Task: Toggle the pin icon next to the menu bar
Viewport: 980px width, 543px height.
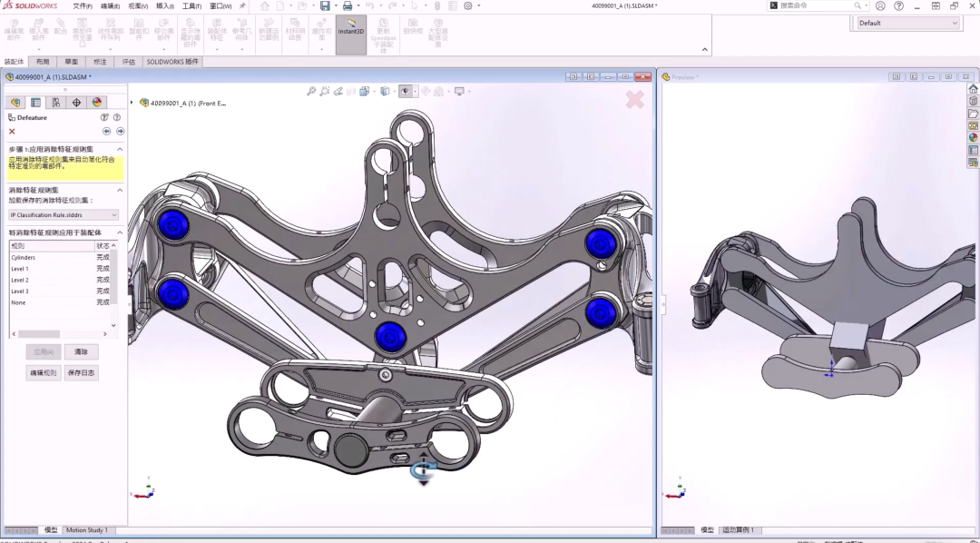Action: 242,5
